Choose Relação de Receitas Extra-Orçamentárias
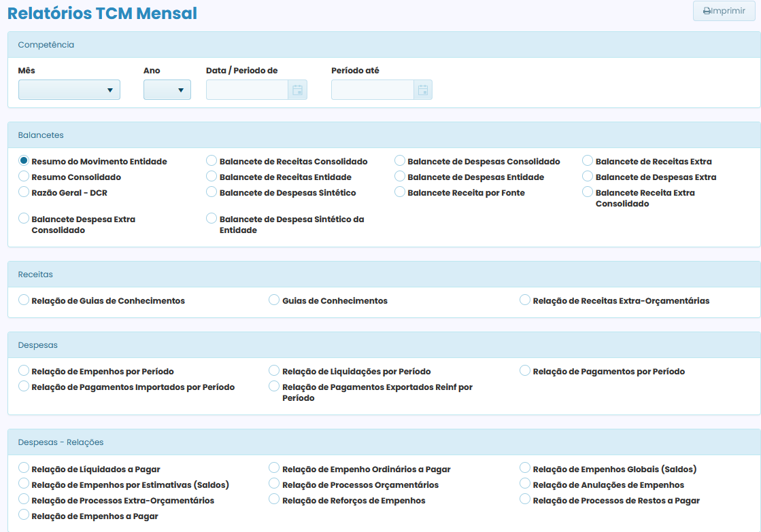Image resolution: width=761 pixels, height=532 pixels. (x=525, y=300)
